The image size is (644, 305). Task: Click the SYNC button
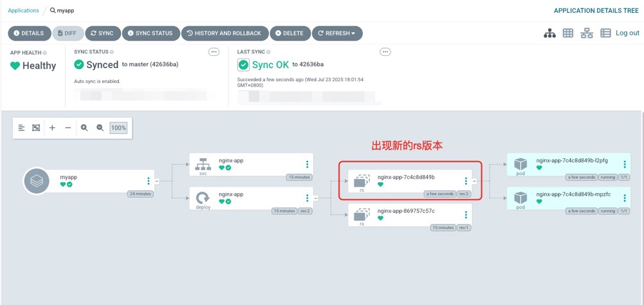point(102,33)
